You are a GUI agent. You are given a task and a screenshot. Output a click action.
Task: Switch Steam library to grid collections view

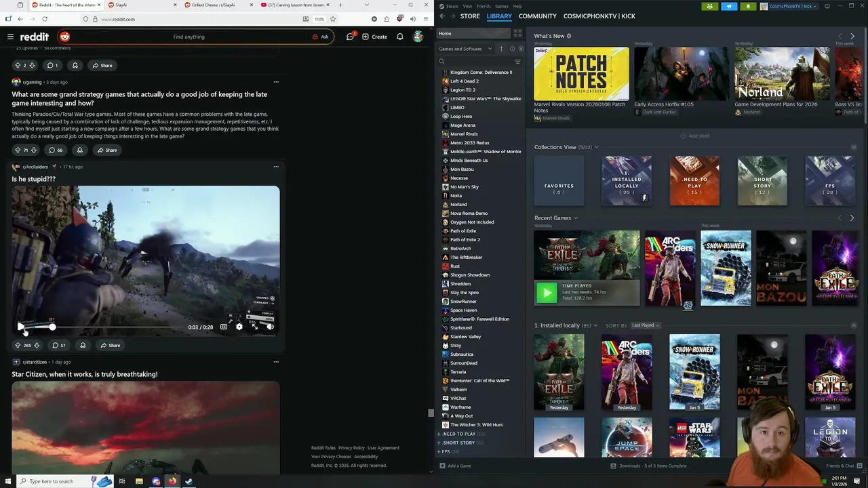click(x=517, y=33)
